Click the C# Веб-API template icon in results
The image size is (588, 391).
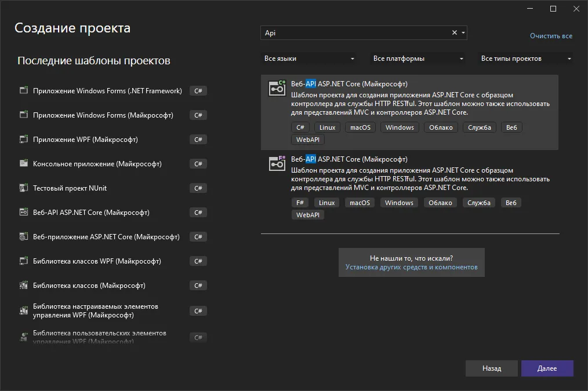tap(277, 89)
